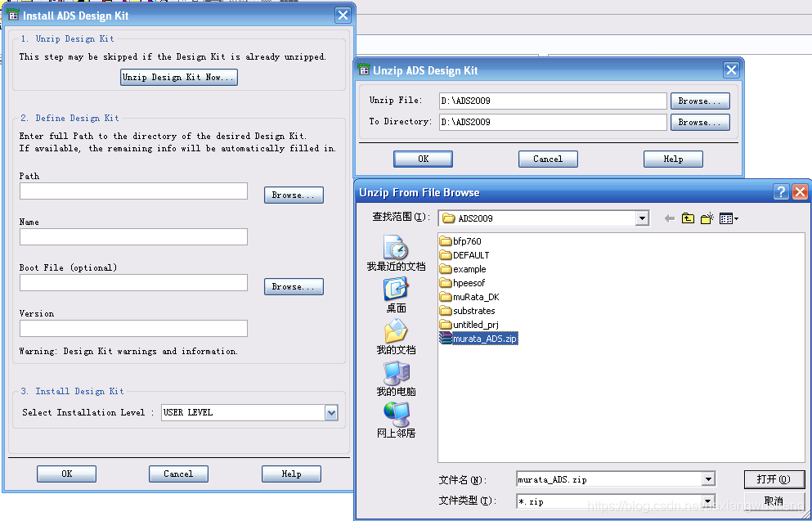Click OK in Unzip ADS Design Kit
This screenshot has height=521, width=812.
pos(423,159)
